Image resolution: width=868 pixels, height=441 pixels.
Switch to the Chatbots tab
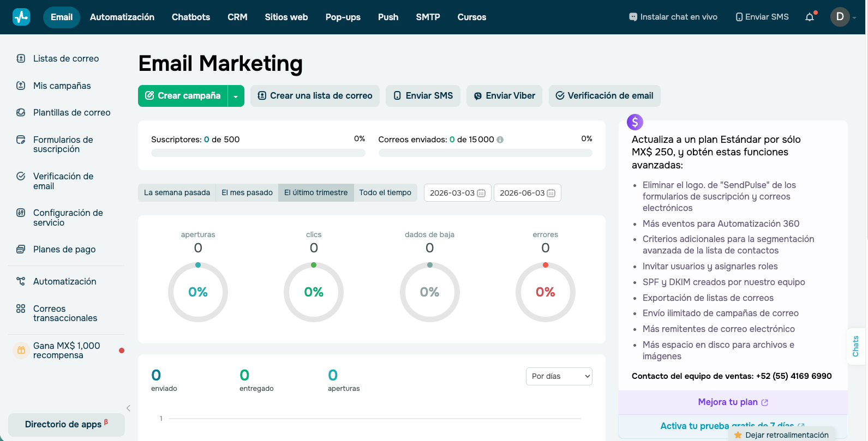191,17
